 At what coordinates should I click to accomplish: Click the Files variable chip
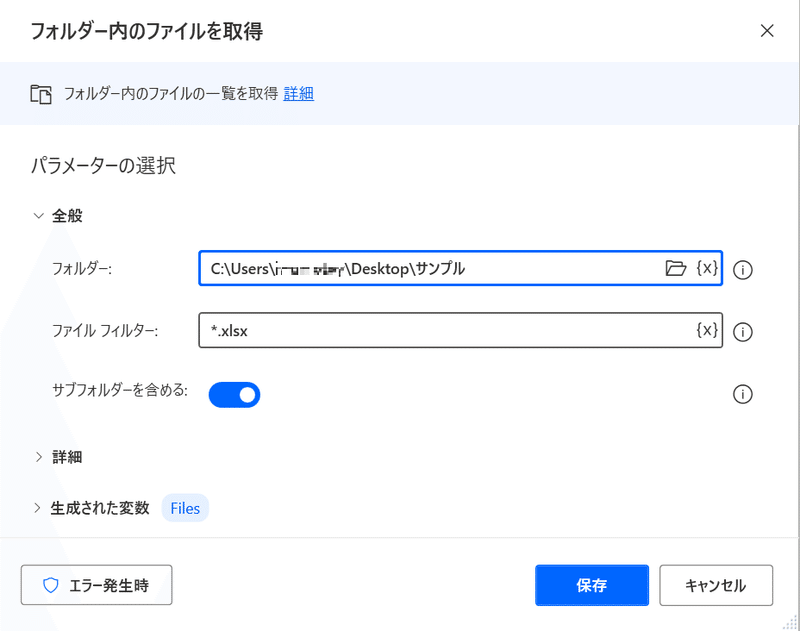tap(185, 508)
